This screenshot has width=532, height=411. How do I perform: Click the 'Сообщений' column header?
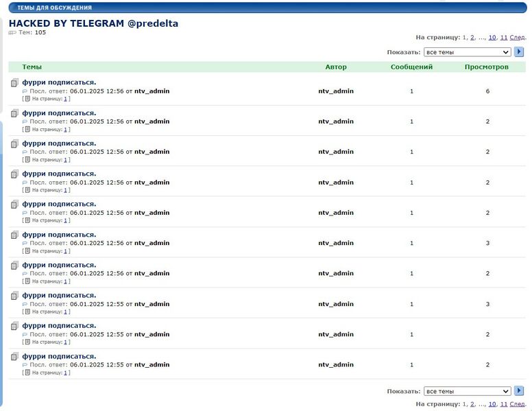pos(411,67)
